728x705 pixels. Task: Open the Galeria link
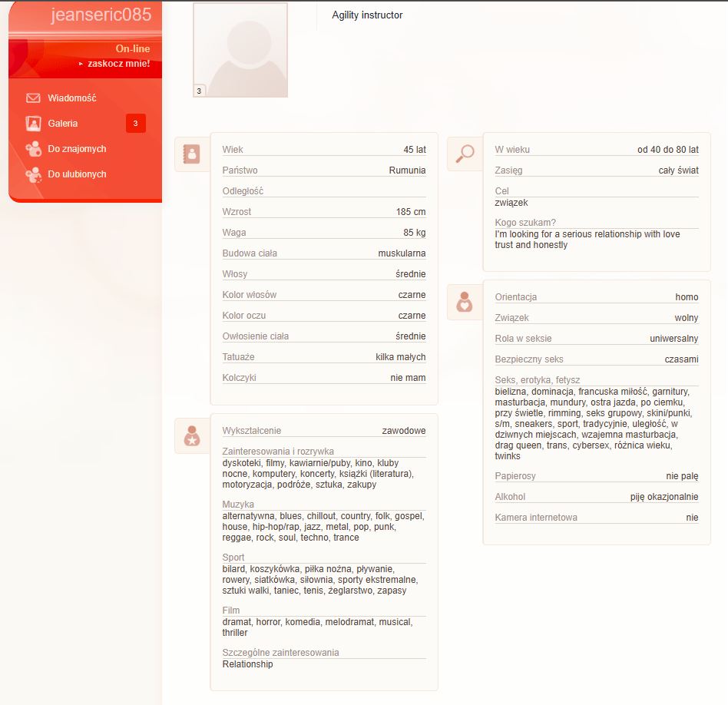(x=63, y=124)
